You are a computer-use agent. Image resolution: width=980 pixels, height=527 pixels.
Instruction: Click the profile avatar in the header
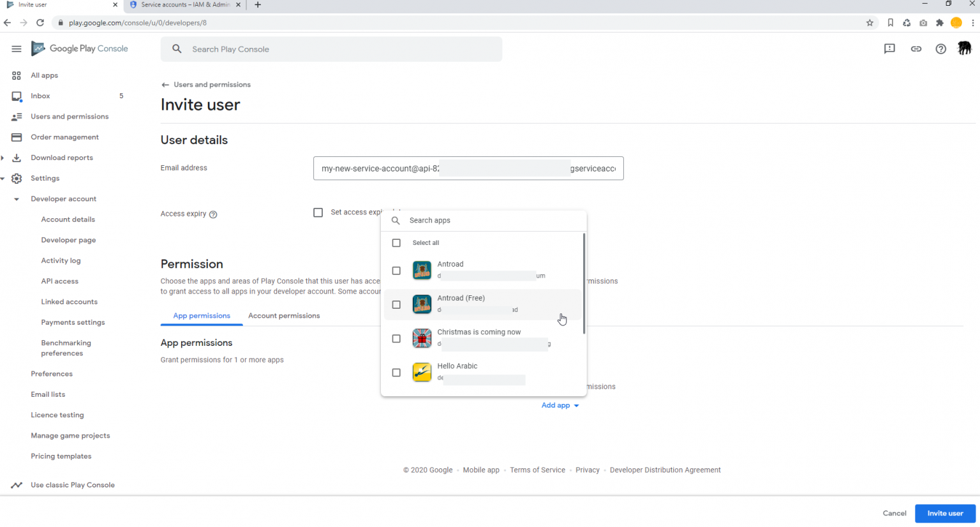point(965,48)
